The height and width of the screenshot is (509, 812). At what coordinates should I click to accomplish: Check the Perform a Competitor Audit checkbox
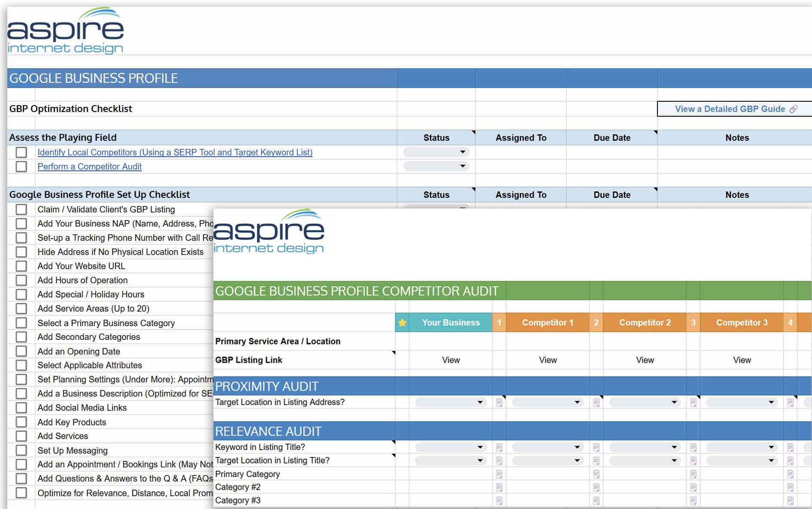[21, 167]
